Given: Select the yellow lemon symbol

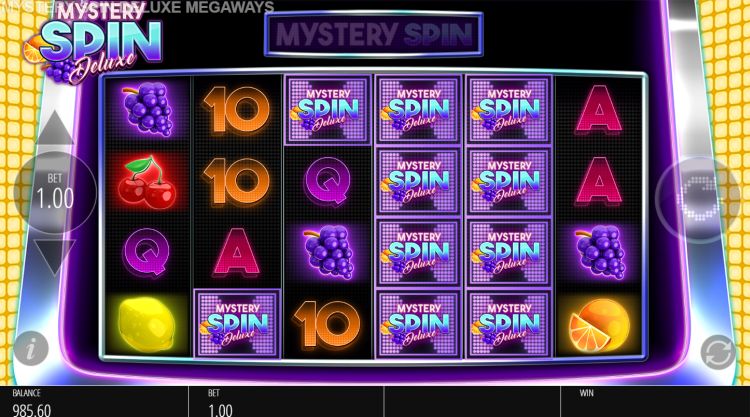Looking at the screenshot, I should 146,324.
